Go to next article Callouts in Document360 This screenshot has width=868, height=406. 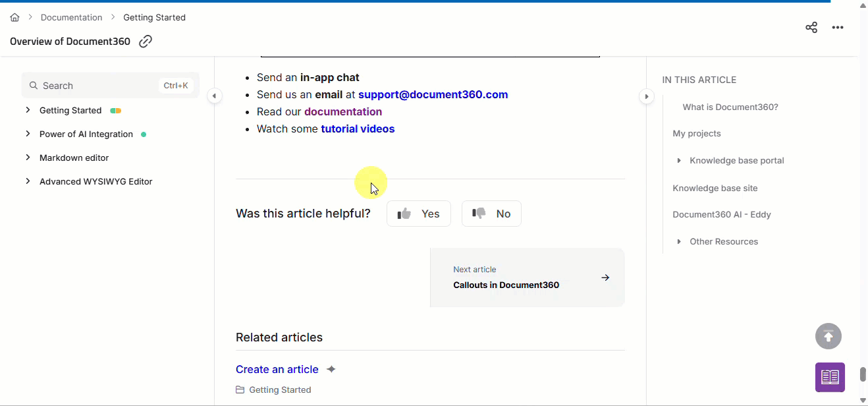click(527, 277)
